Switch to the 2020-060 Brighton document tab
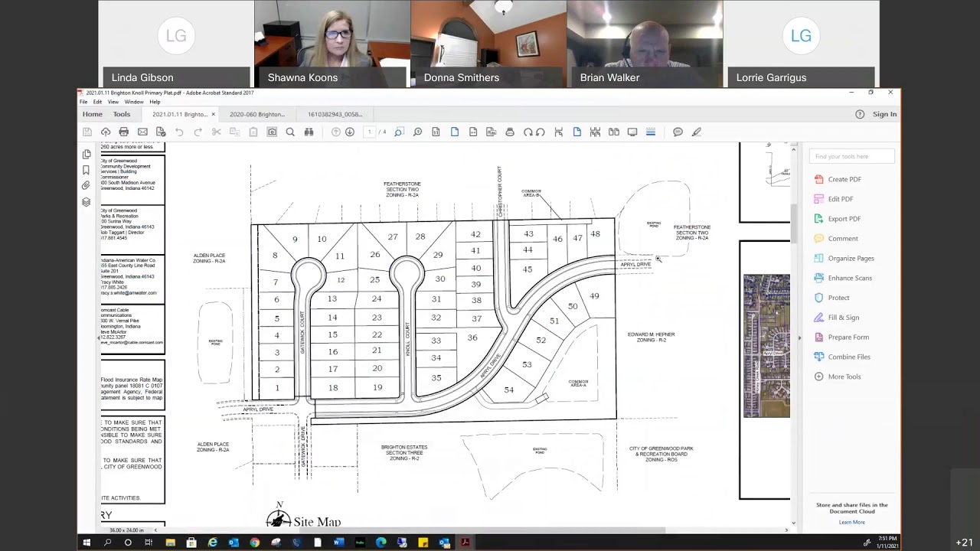This screenshot has width=980, height=551. point(257,114)
